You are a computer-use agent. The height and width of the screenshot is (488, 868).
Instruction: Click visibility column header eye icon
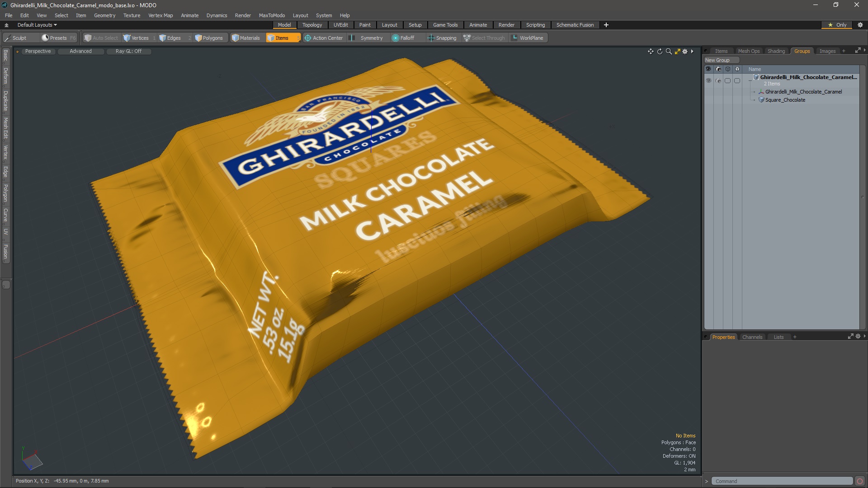click(708, 69)
